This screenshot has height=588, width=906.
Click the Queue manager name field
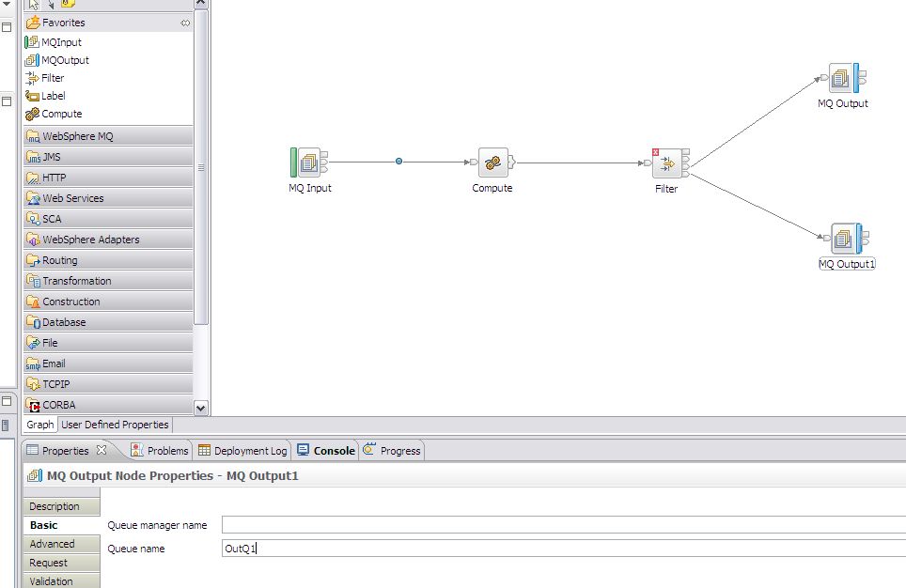click(563, 525)
